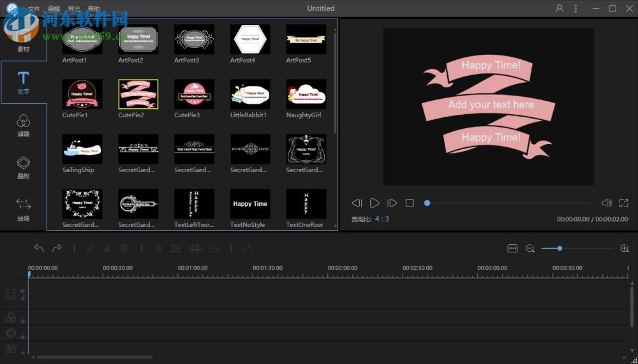Toggle preview volume speaker icon

point(606,203)
